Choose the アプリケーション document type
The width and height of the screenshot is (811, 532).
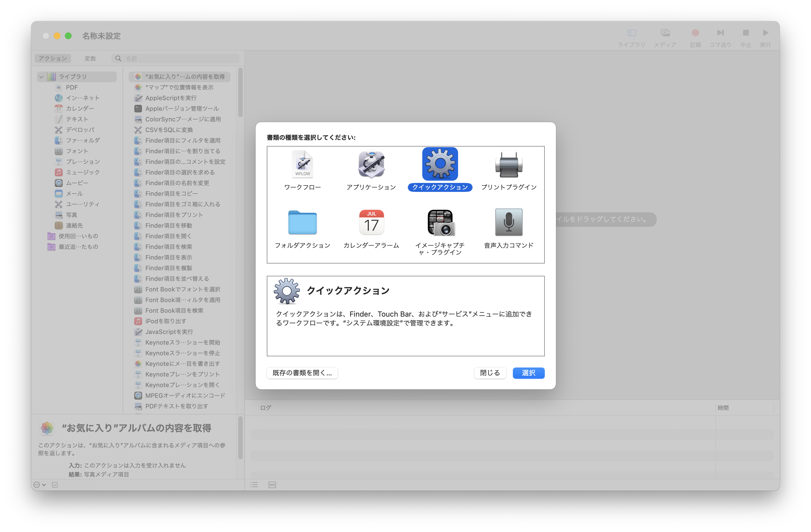point(371,164)
